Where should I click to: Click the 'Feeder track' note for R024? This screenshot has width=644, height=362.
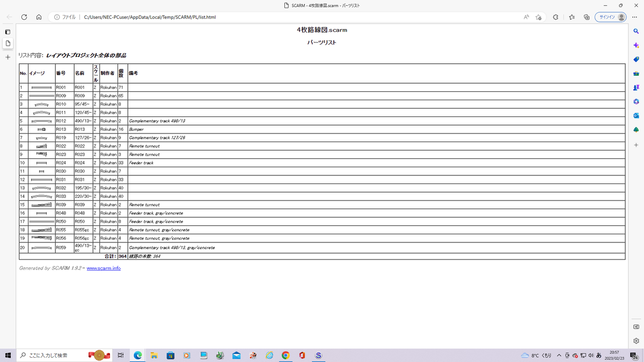141,162
